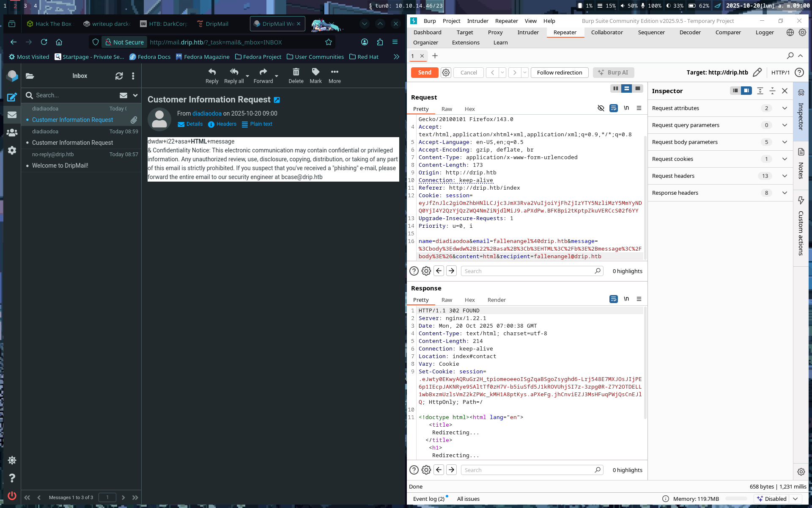The image size is (812, 508).
Task: Click Burp Repeater request settings gear
Action: click(446, 72)
